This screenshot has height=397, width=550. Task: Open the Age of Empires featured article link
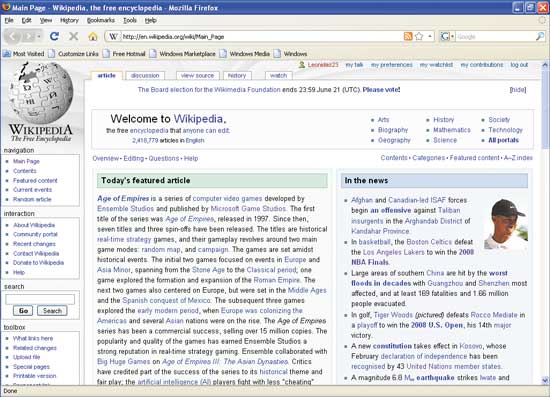[123, 198]
